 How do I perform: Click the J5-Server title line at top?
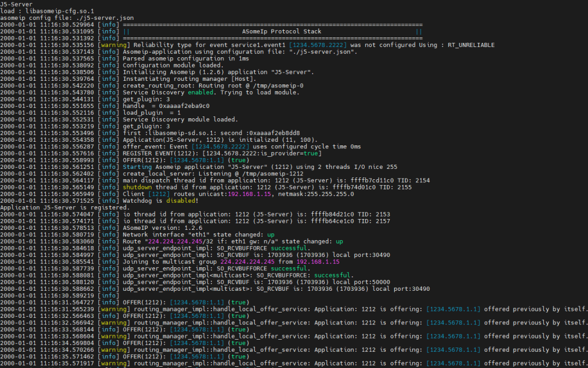click(16, 5)
